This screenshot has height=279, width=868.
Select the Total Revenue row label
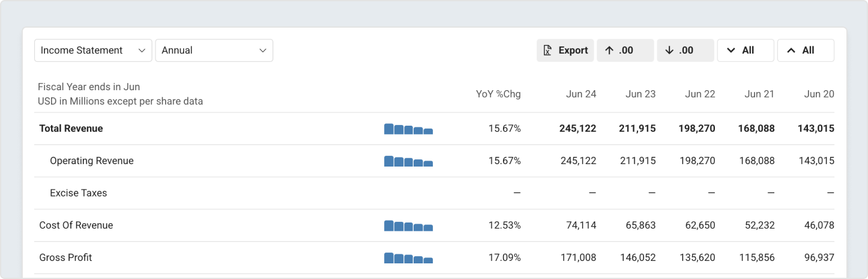(x=71, y=129)
